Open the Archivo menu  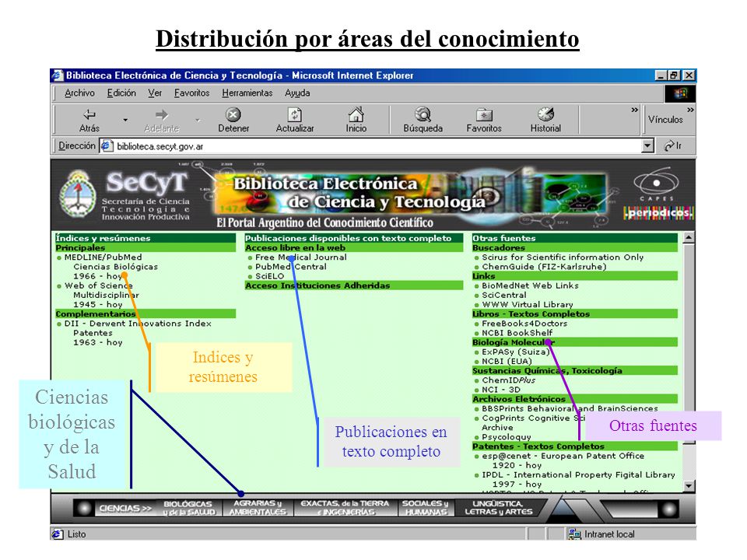[x=79, y=93]
